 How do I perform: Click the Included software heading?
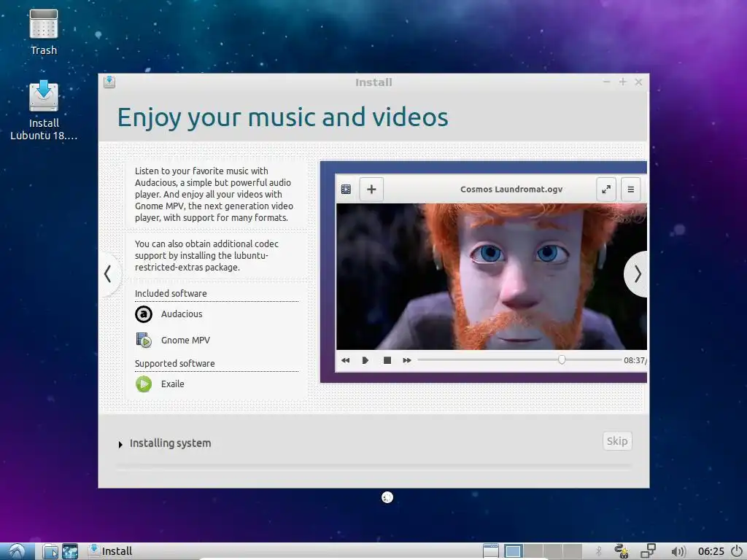point(171,294)
